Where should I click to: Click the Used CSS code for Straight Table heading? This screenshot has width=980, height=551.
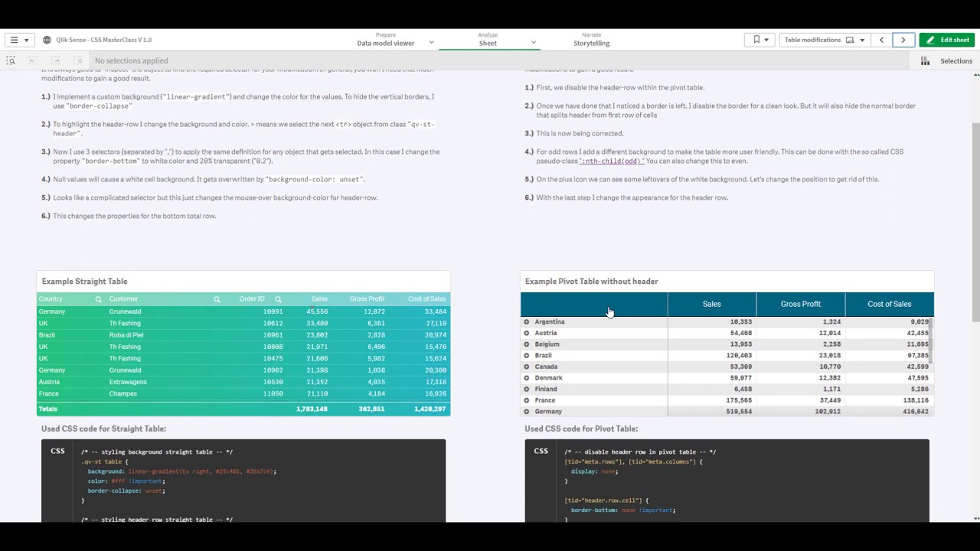coord(103,429)
